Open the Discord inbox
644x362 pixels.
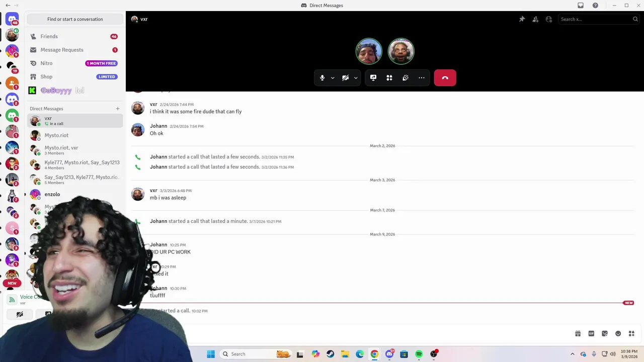(x=581, y=6)
